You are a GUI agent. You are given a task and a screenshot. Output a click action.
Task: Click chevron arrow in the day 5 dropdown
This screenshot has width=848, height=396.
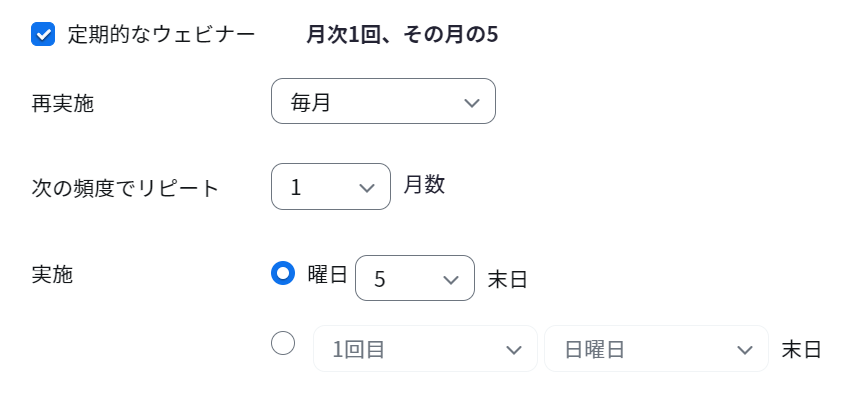tap(450, 280)
